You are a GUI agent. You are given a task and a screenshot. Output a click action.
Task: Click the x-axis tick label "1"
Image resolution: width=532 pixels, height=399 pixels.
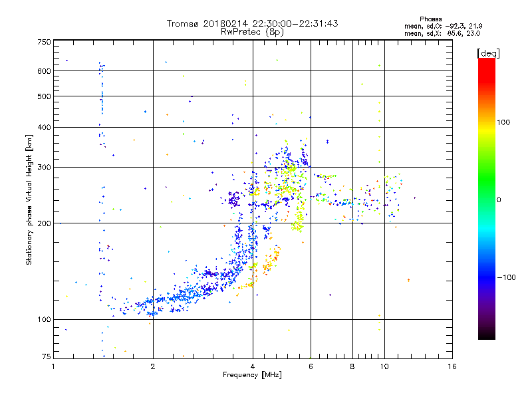(53, 366)
